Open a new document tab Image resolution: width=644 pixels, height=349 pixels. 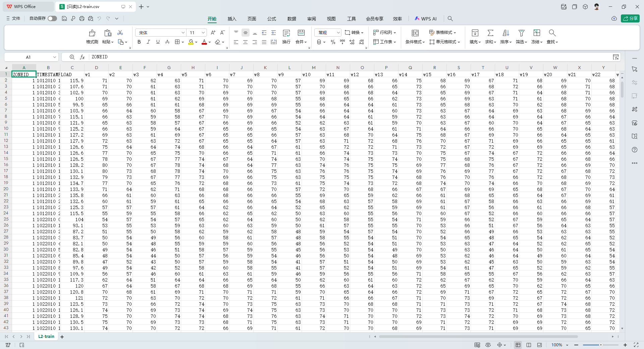(x=141, y=7)
